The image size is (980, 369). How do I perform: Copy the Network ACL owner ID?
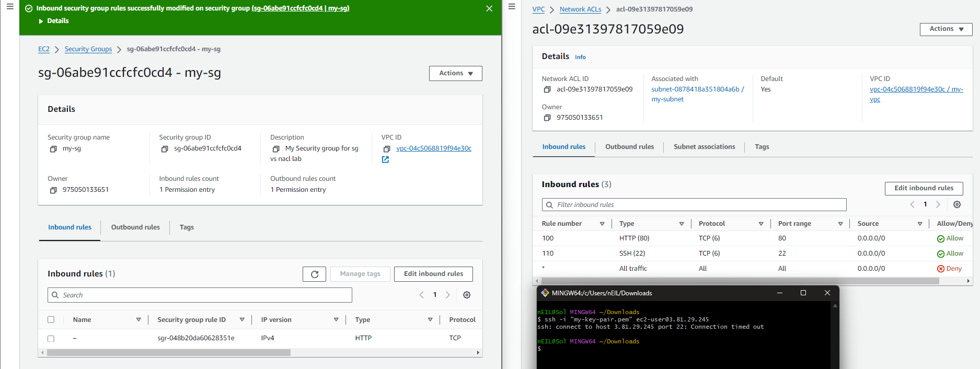click(547, 118)
